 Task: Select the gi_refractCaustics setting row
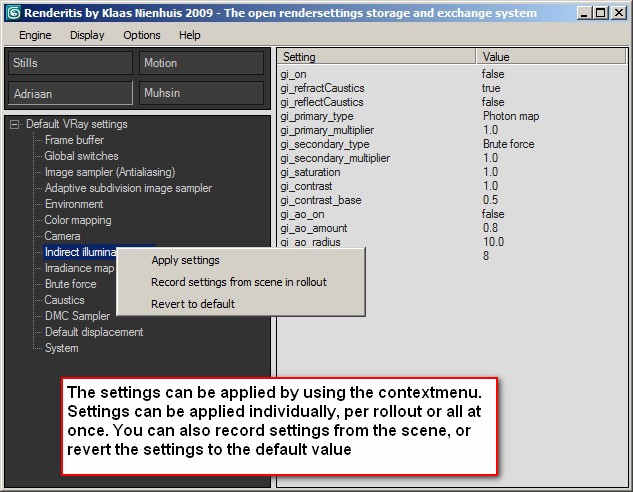click(452, 88)
